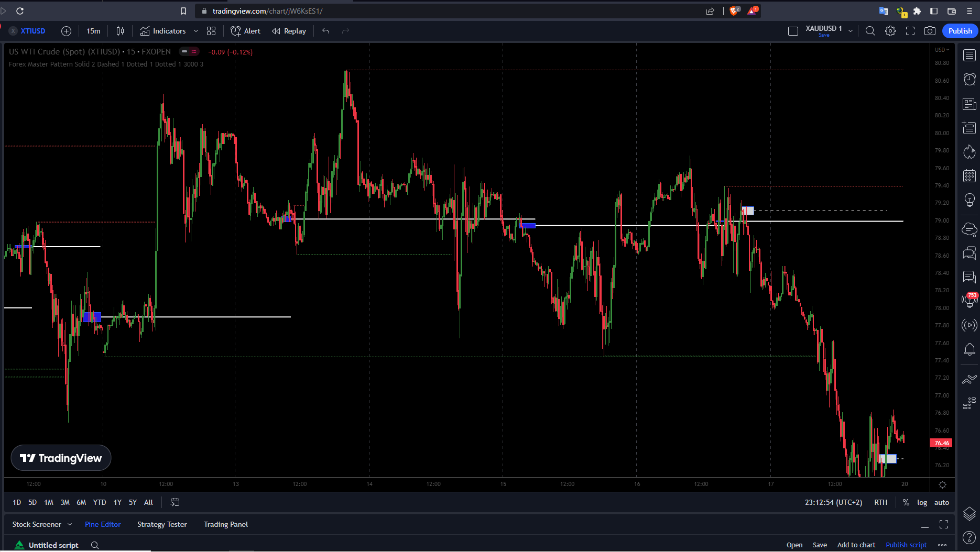Publish the chart idea

[960, 31]
